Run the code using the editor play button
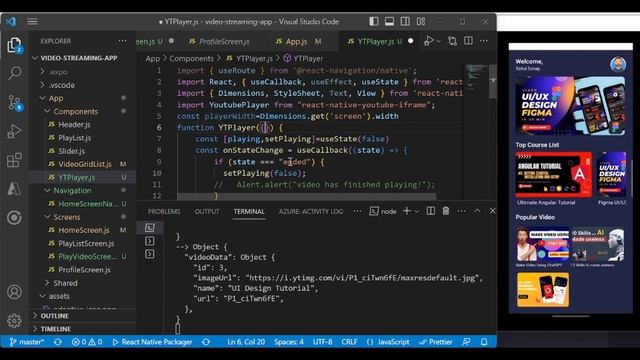 [428, 41]
